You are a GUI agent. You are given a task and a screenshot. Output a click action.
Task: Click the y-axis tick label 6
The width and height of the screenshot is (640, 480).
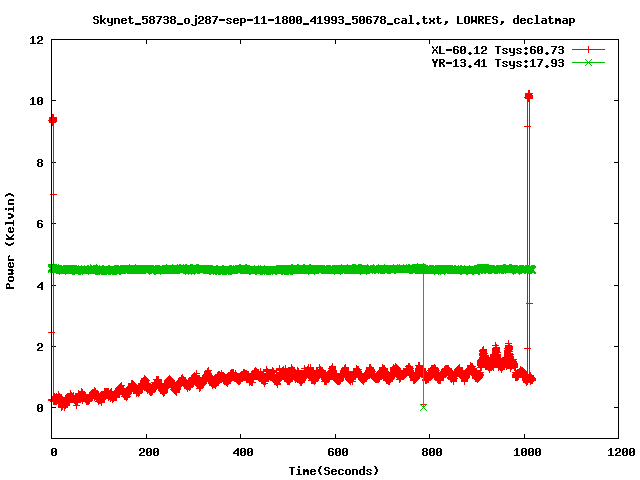click(x=39, y=224)
